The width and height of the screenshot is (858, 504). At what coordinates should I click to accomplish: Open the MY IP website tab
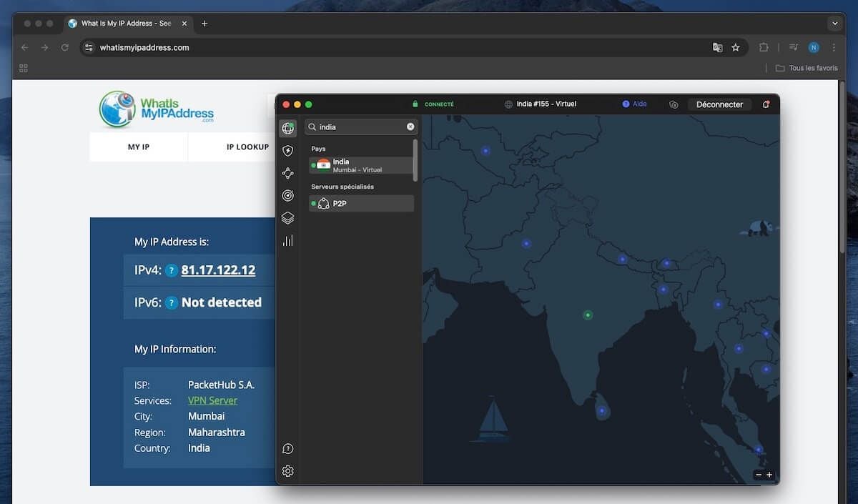pos(139,147)
